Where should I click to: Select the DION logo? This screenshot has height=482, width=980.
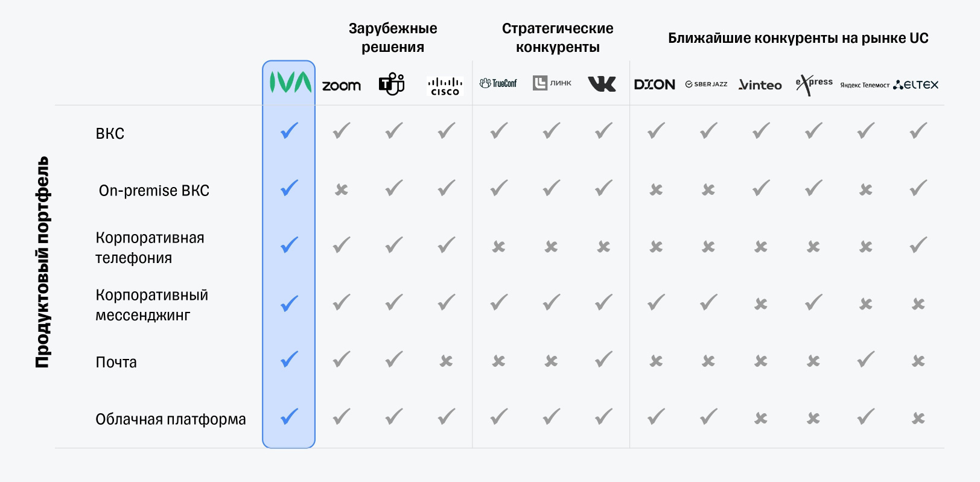[655, 84]
